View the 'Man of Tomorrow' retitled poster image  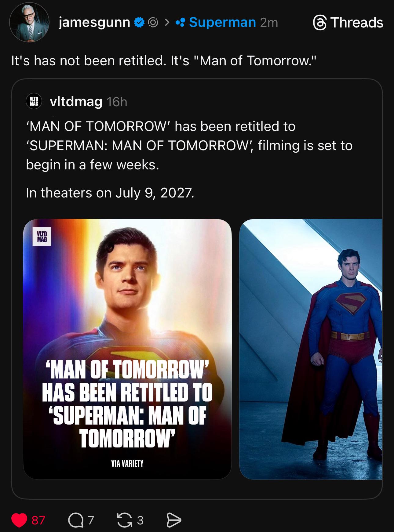(127, 349)
